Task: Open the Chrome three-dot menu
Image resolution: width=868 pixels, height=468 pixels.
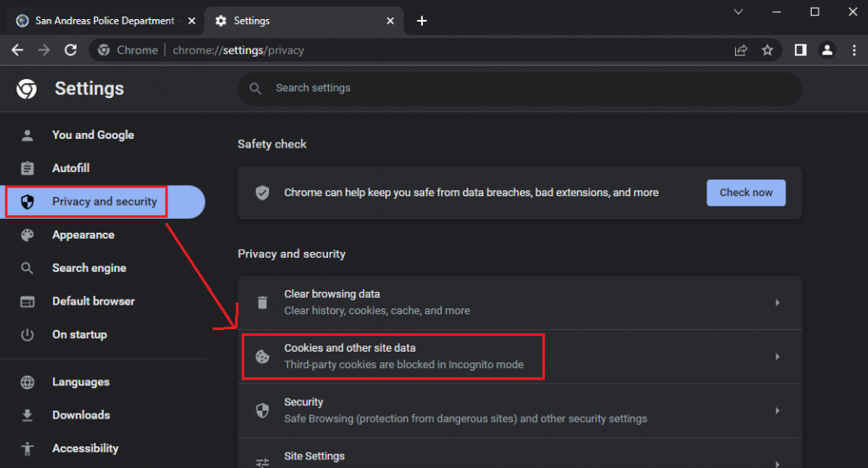Action: pos(854,50)
